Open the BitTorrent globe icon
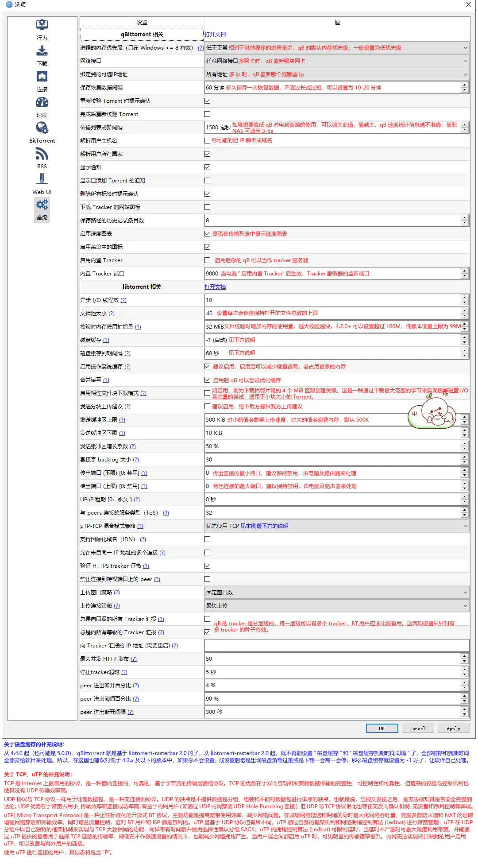Screen dimensions: 478x868 [x=42, y=128]
